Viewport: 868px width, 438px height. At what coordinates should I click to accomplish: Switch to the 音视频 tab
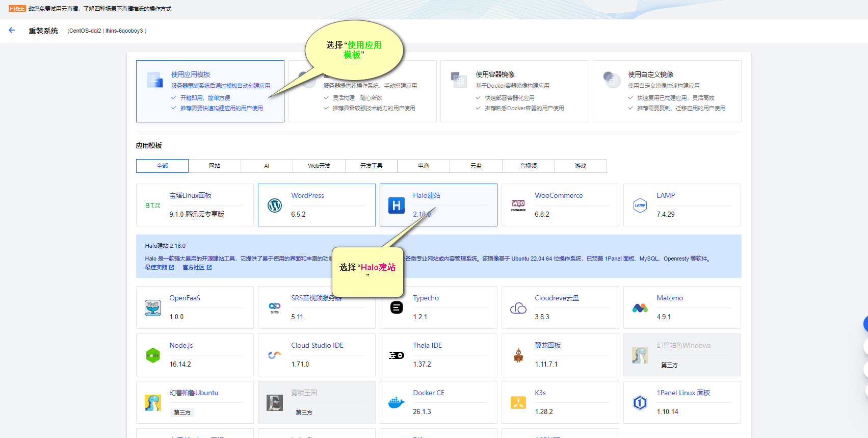pyautogui.click(x=528, y=166)
